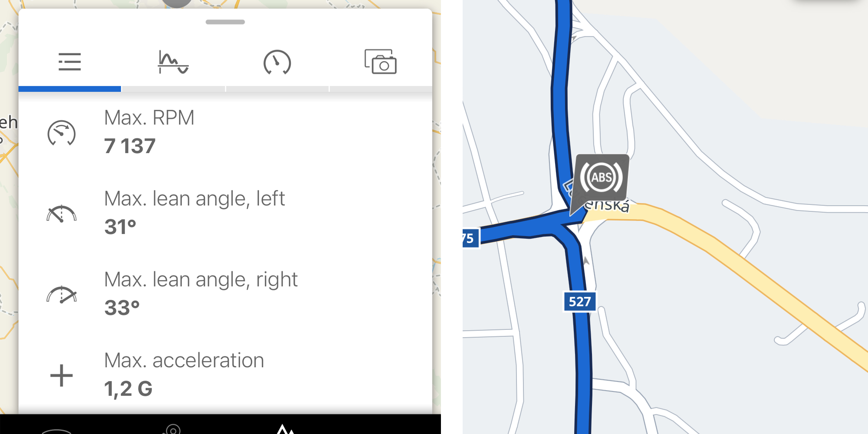The image size is (868, 434).
Task: Open the Max. acceleration 1,2 G entry
Action: 225,375
